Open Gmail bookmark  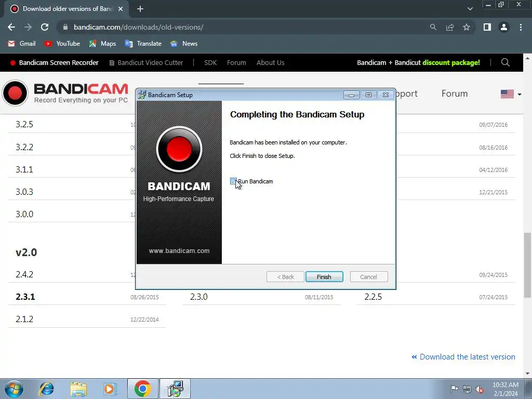[x=22, y=44]
